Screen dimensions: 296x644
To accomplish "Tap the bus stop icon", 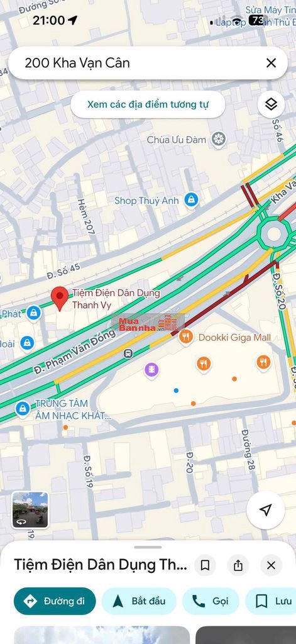I will click(x=128, y=353).
